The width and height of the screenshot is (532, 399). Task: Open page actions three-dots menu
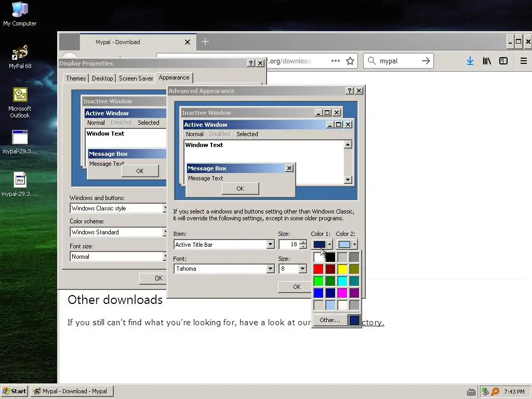point(336,61)
